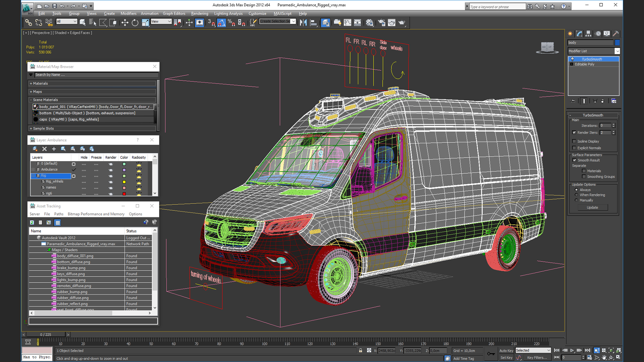Toggle the Angle Snap icon
644x362 pixels.
tap(221, 22)
